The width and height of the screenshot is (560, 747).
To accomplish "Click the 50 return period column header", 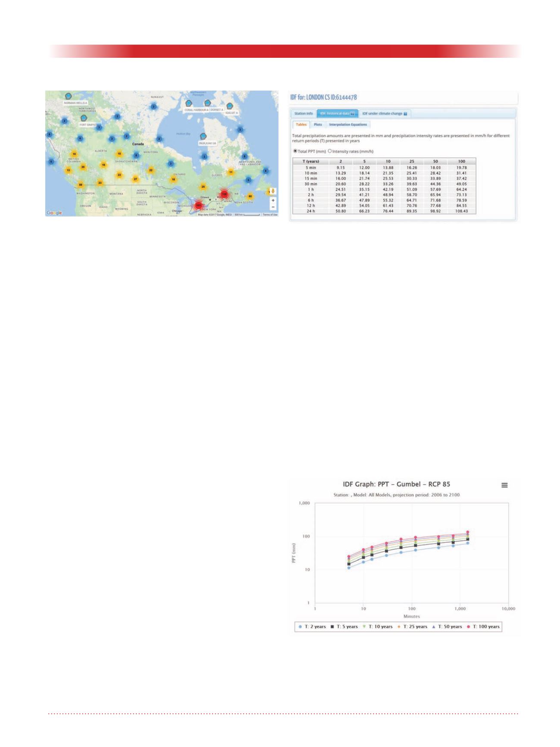I will click(435, 161).
